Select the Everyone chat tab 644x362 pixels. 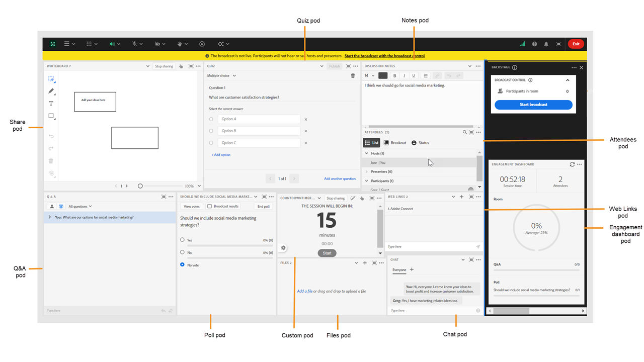(x=399, y=270)
